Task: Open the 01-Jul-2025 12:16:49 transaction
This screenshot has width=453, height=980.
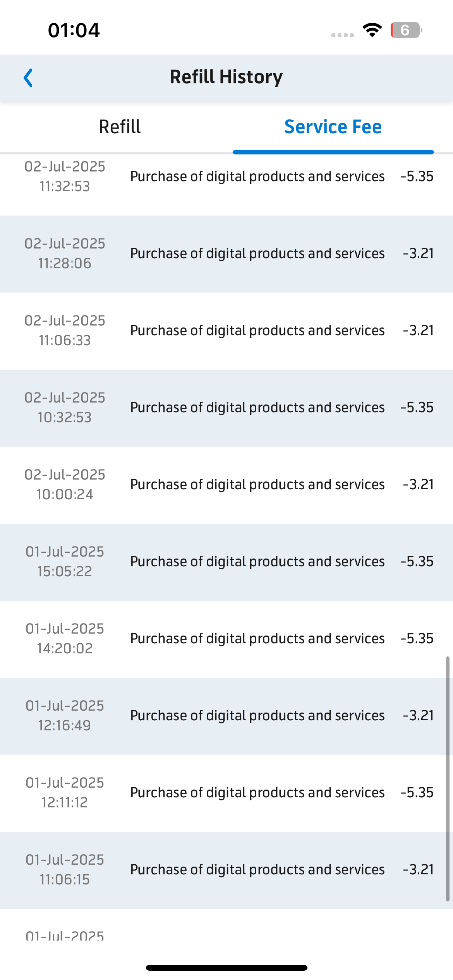Action: point(226,716)
